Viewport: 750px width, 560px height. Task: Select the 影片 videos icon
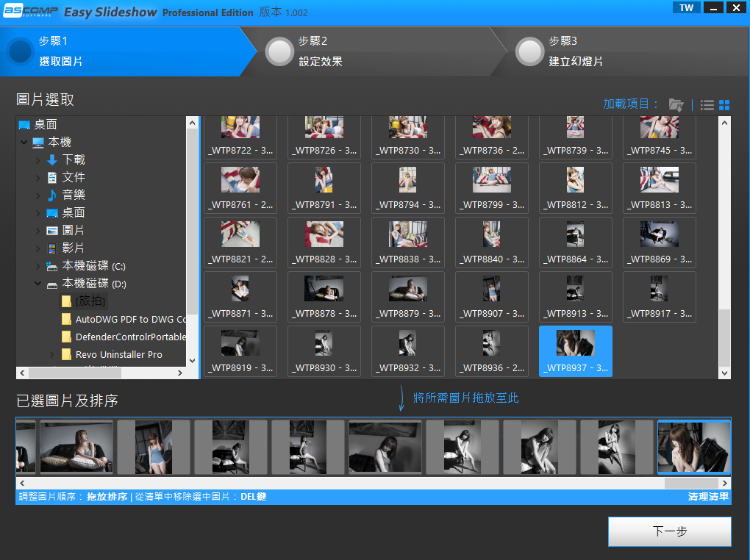click(x=52, y=248)
